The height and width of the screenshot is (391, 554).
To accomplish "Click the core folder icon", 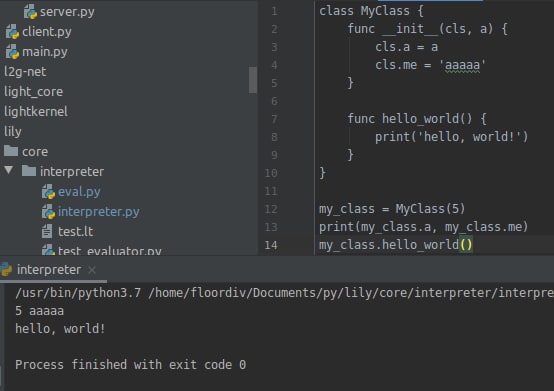I will (x=11, y=151).
